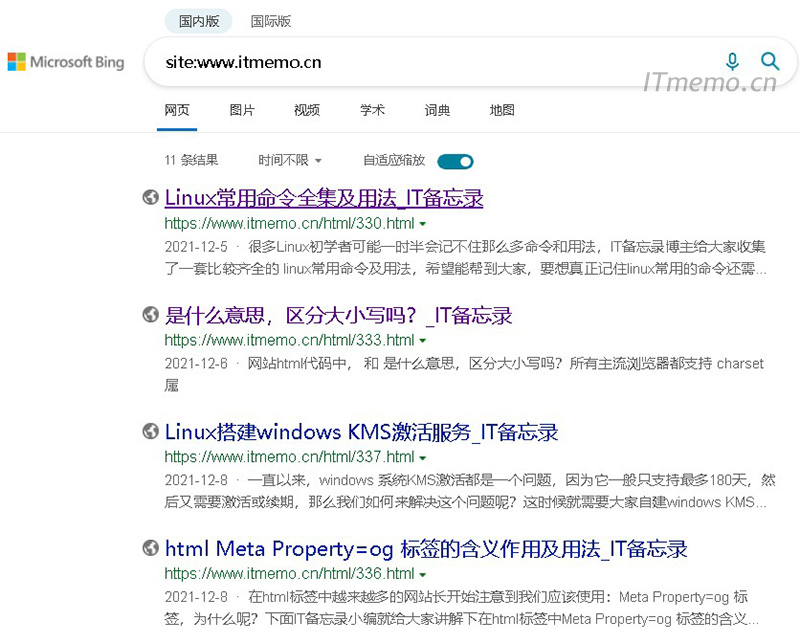Expand arrow next to html/337.html URL
Viewport: 800px width, 643px height.
pyautogui.click(x=422, y=458)
